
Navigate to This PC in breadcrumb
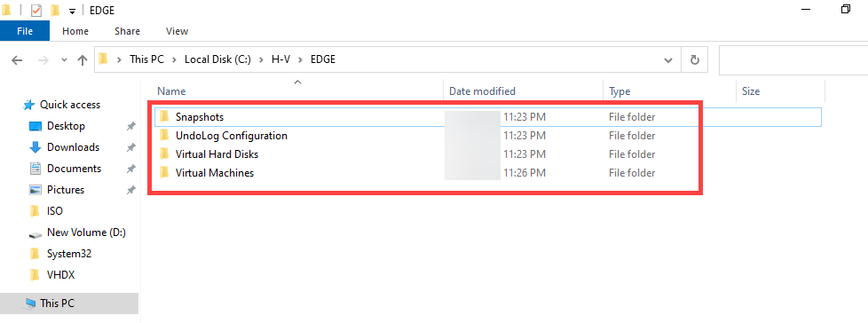146,59
